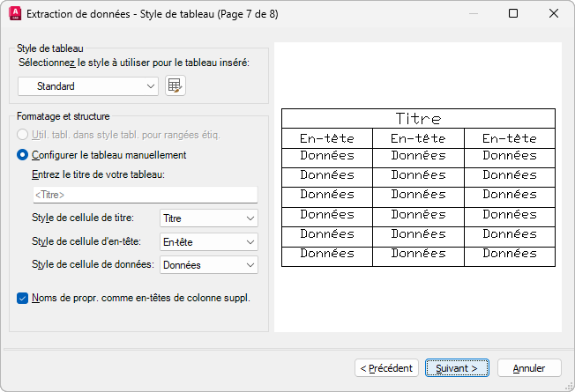575x392 pixels.
Task: Maximize the dialog window
Action: coord(513,13)
